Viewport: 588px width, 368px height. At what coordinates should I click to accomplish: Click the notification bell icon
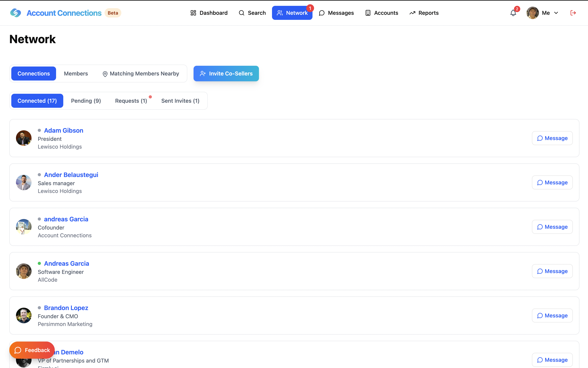[x=513, y=13]
